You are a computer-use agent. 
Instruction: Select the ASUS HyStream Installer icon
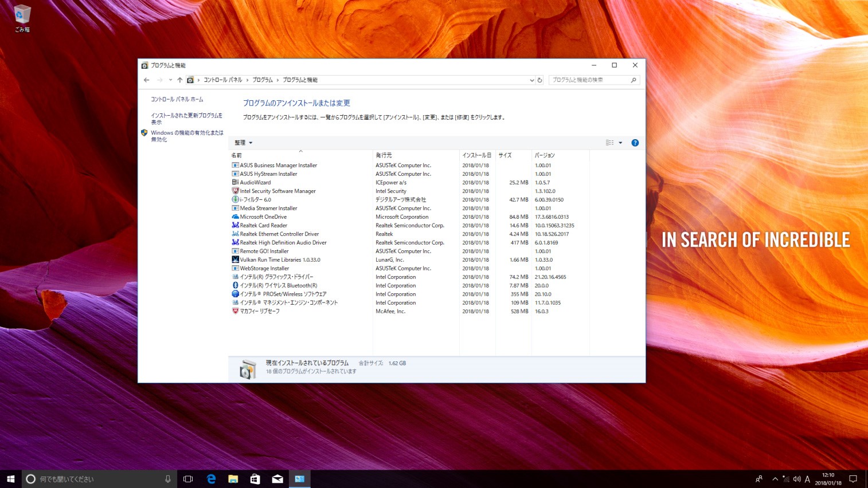[235, 174]
